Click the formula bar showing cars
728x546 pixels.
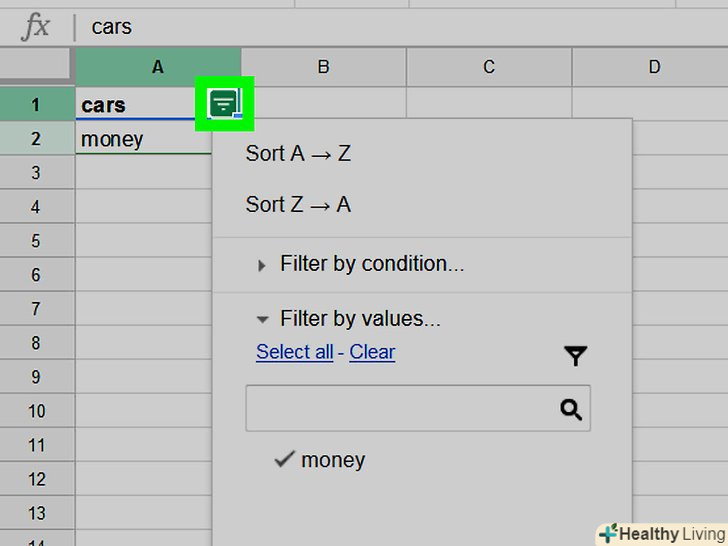pos(400,27)
